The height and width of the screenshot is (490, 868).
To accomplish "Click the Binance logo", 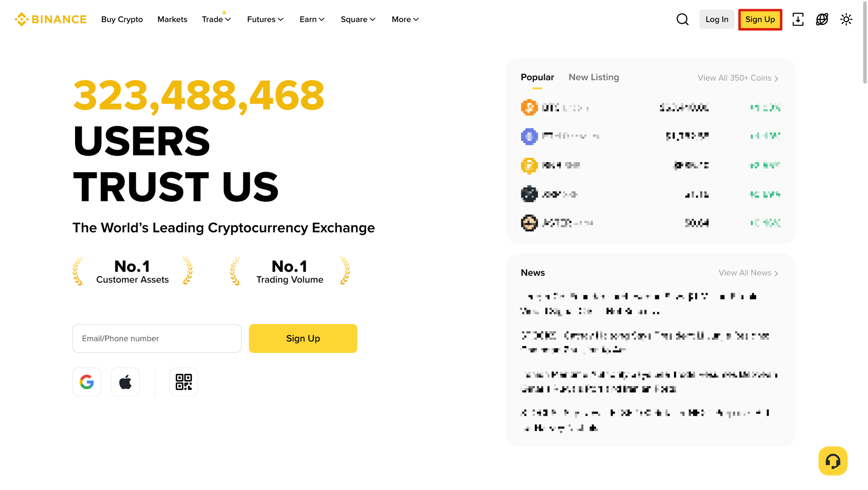I will (50, 20).
